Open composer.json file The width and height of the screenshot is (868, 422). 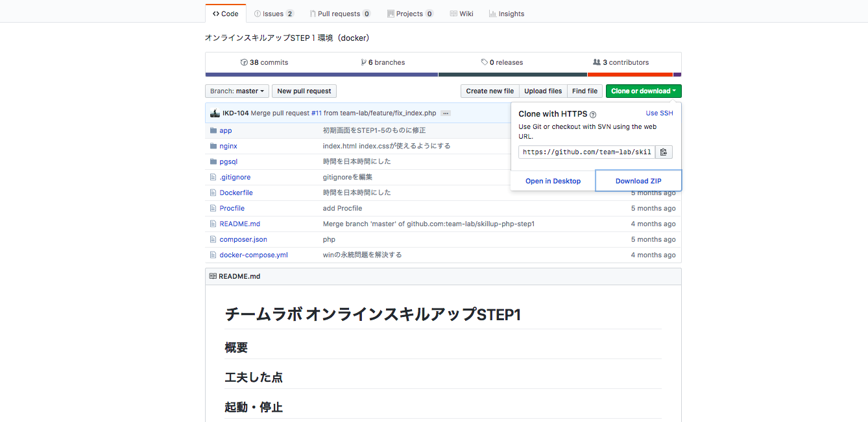243,239
